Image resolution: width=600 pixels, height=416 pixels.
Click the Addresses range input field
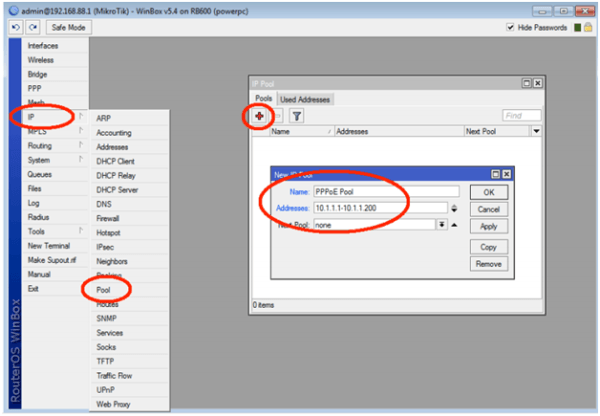pyautogui.click(x=380, y=208)
